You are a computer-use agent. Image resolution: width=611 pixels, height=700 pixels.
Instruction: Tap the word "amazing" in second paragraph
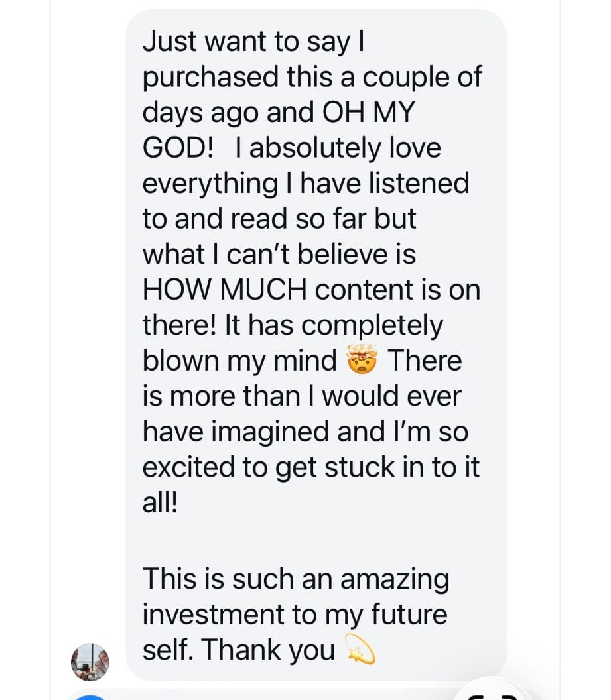pos(394,579)
